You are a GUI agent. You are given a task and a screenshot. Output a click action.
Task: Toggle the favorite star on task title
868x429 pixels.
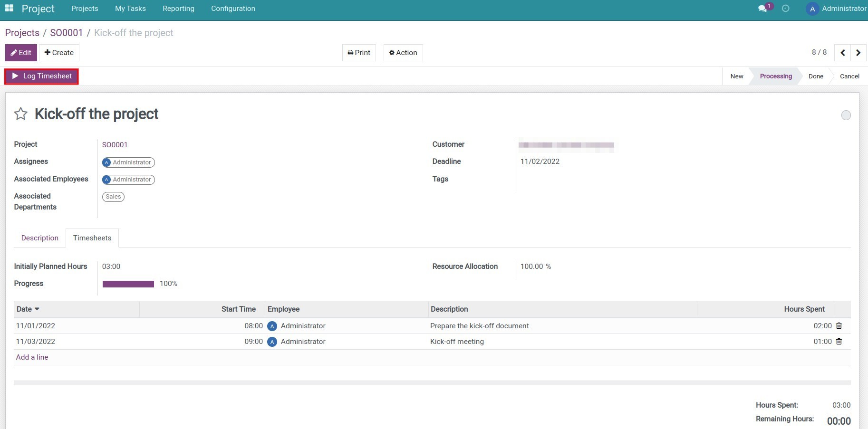[20, 114]
